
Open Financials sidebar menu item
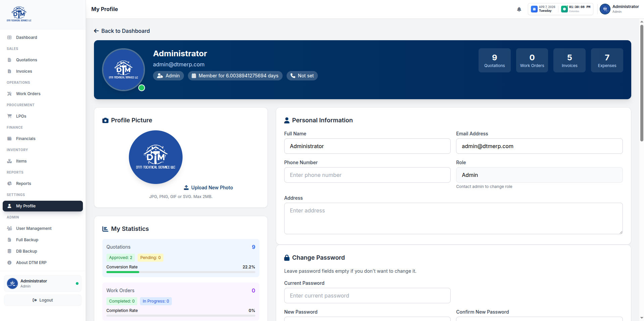tap(43, 139)
